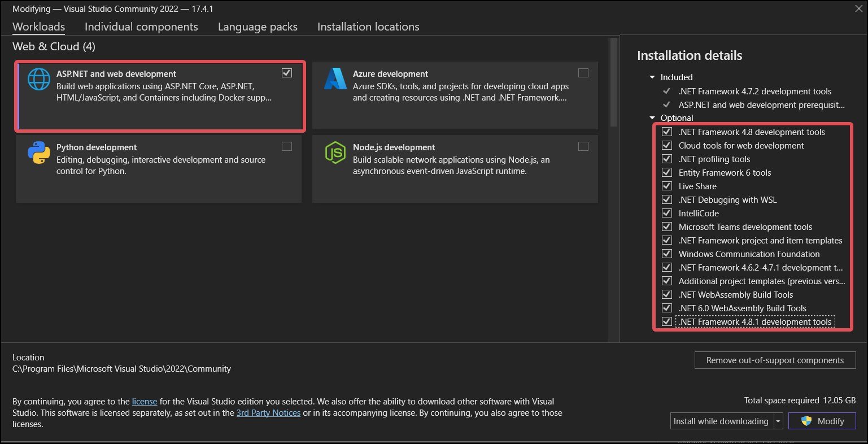The width and height of the screenshot is (868, 444).
Task: Uncheck the ASP.NET and web development workload
Action: [287, 73]
